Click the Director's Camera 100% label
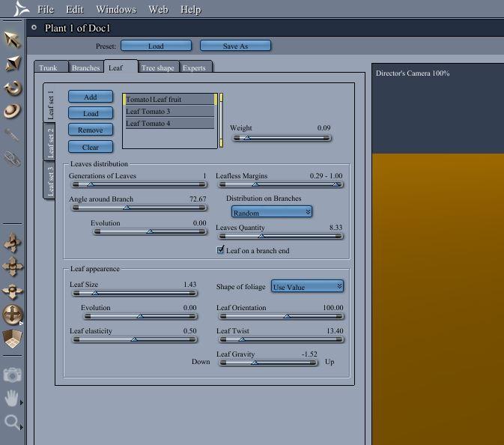 [x=413, y=73]
